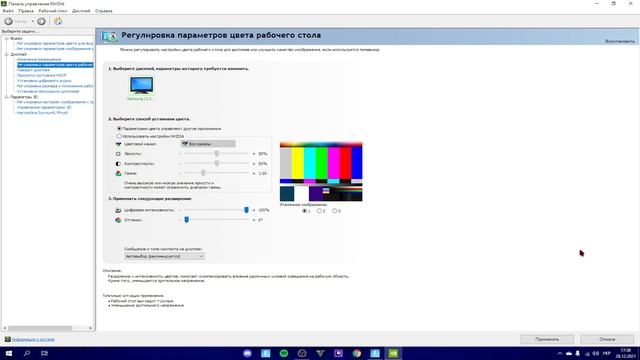Click the gamma icon beside Гамма

tap(118, 173)
